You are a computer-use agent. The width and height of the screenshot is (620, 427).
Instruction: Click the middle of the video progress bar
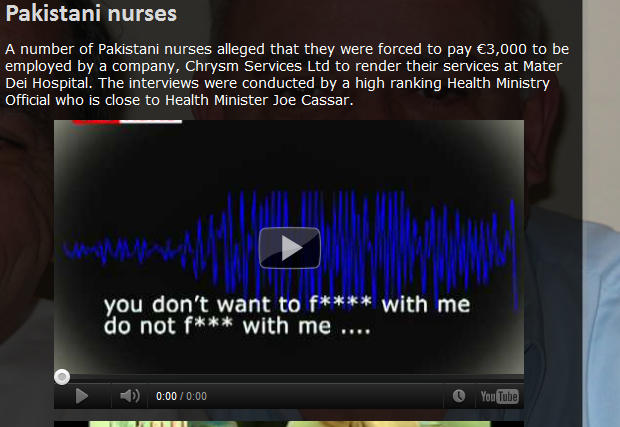[289, 378]
